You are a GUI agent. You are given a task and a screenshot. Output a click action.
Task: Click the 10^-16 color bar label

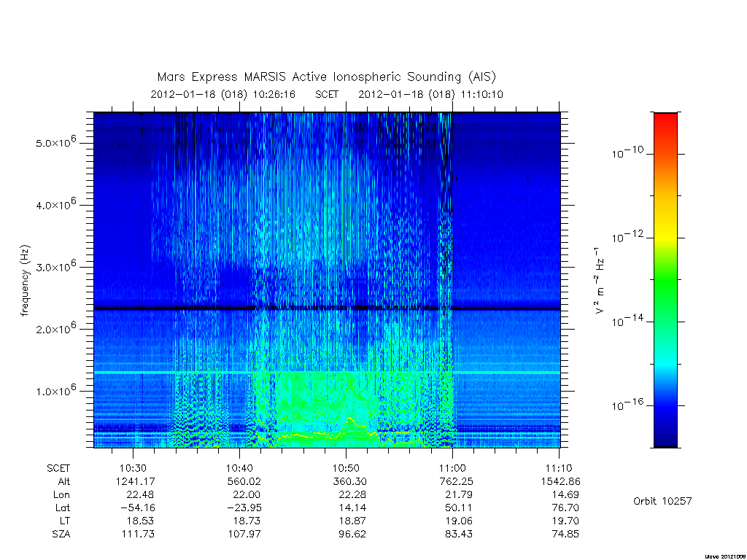(x=627, y=405)
